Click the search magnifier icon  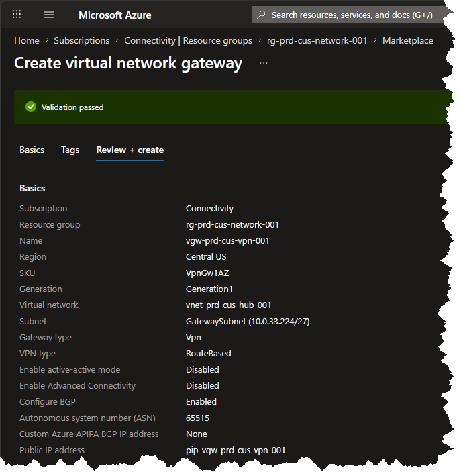click(x=261, y=15)
